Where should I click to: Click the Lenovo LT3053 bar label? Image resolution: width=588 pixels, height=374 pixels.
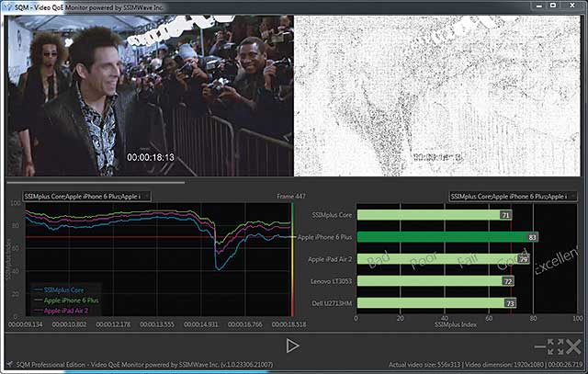331,281
